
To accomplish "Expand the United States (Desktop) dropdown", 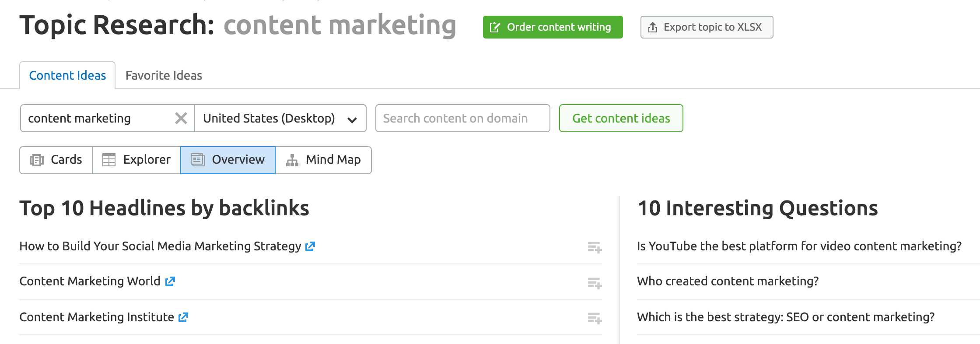I will tap(280, 118).
